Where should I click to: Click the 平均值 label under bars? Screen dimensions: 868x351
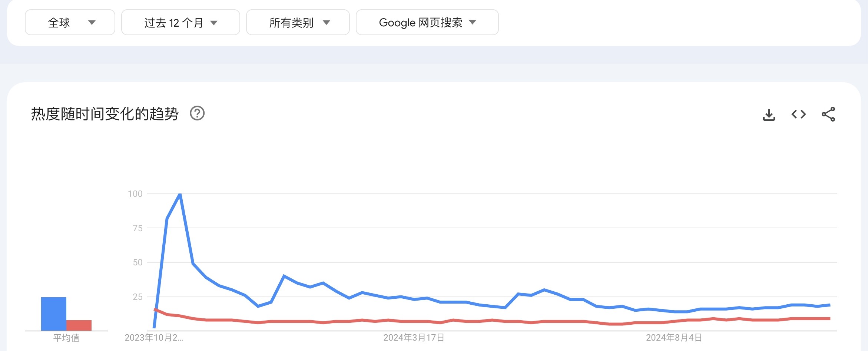point(66,338)
